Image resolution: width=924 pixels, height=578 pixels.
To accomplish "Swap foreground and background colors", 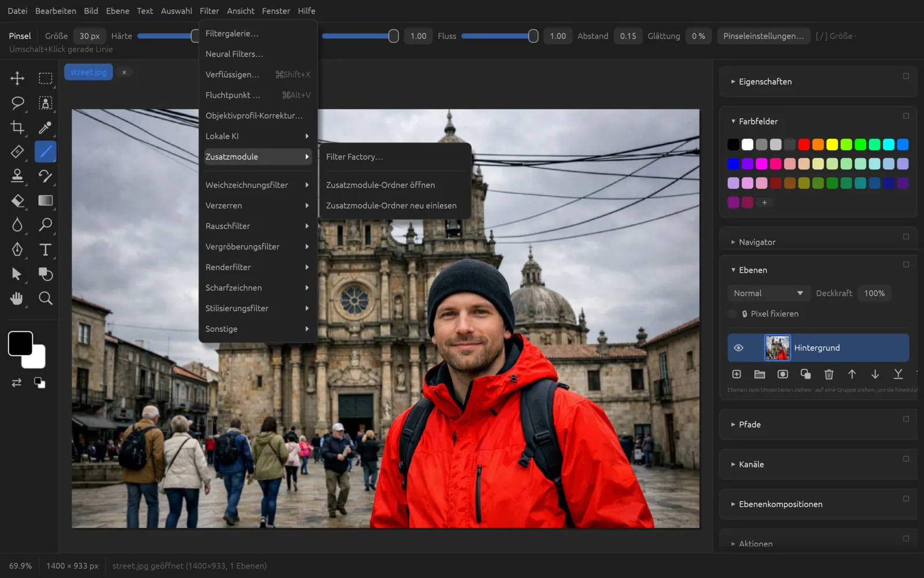I will 16,383.
